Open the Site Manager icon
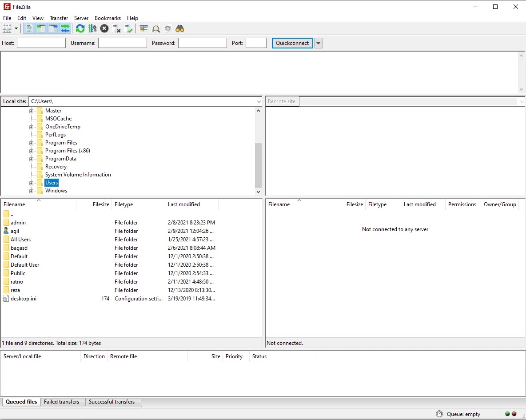The height and width of the screenshot is (420, 526). click(x=7, y=29)
